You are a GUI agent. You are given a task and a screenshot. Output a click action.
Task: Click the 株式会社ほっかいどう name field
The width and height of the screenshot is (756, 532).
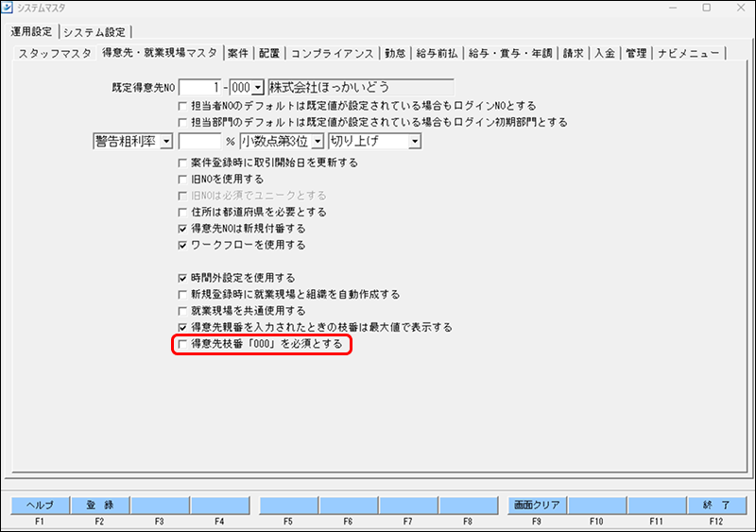(361, 87)
